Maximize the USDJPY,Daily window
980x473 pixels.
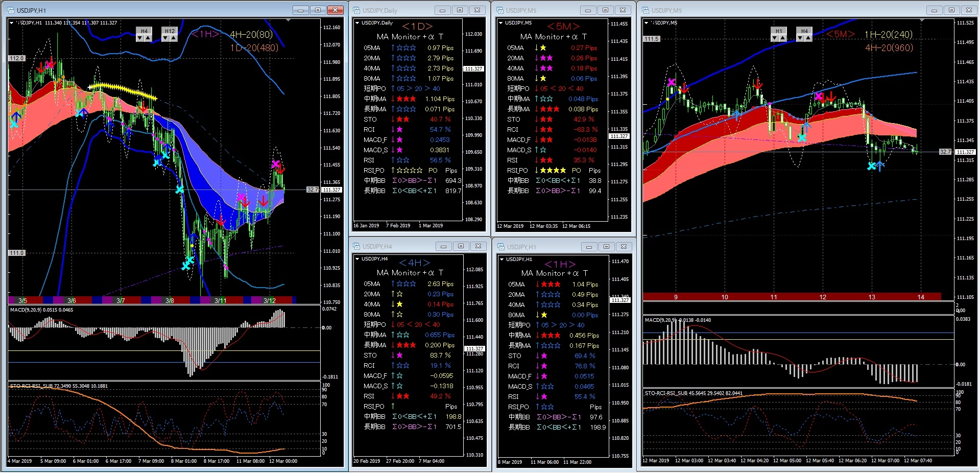(x=460, y=10)
